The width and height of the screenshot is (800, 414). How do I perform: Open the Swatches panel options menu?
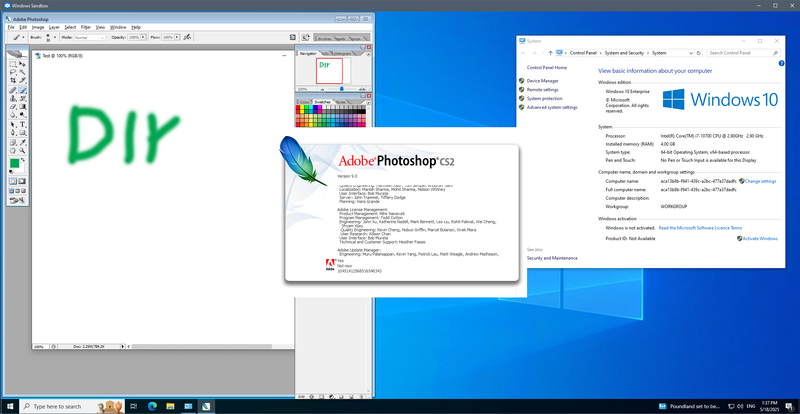[x=369, y=102]
